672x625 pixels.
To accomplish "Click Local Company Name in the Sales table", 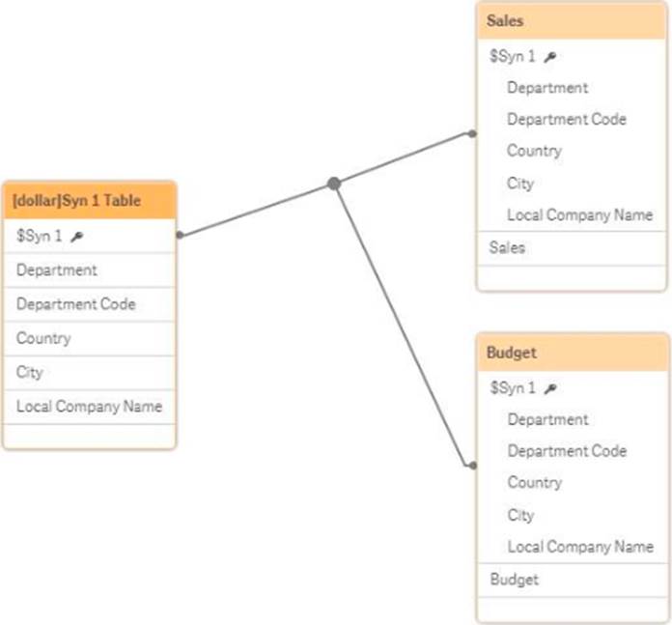I will pos(579,214).
